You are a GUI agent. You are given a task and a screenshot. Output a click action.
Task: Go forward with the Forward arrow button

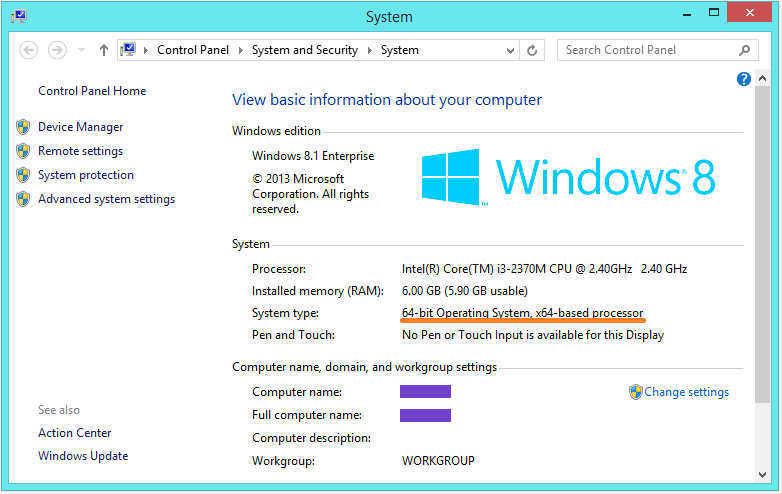57,50
